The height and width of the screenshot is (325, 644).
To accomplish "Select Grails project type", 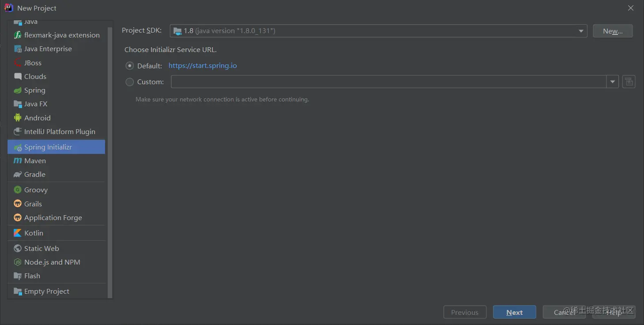I will pos(56,204).
